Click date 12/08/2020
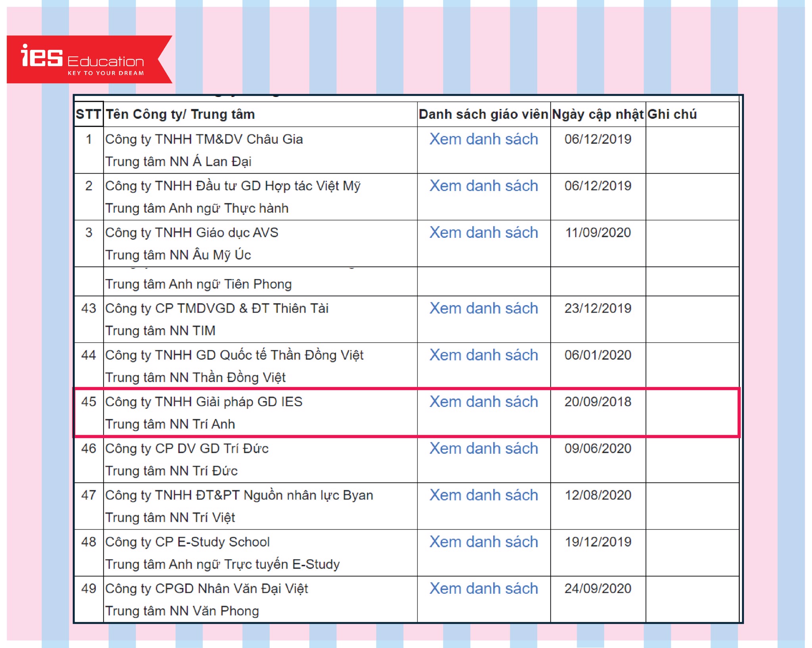 pos(598,496)
